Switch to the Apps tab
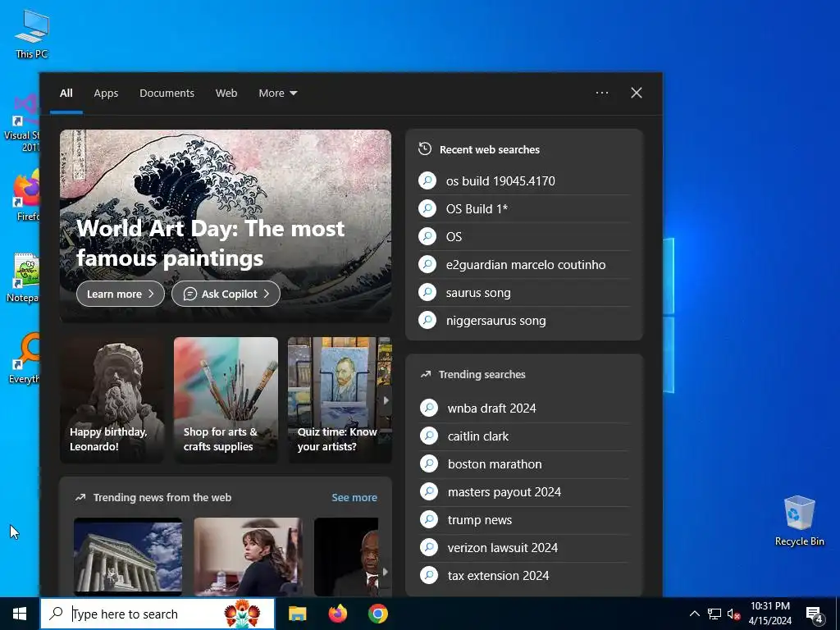The image size is (840, 630). click(106, 94)
